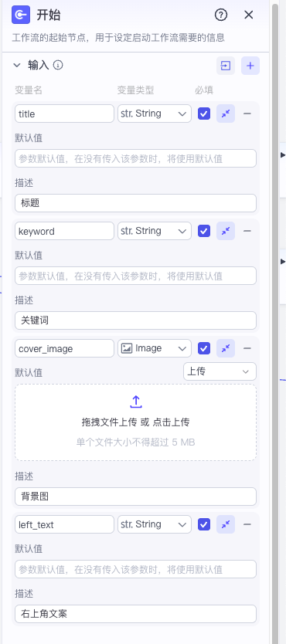Viewport: 286px width, 644px height.
Task: Add a new input variable with plus
Action: click(250, 66)
